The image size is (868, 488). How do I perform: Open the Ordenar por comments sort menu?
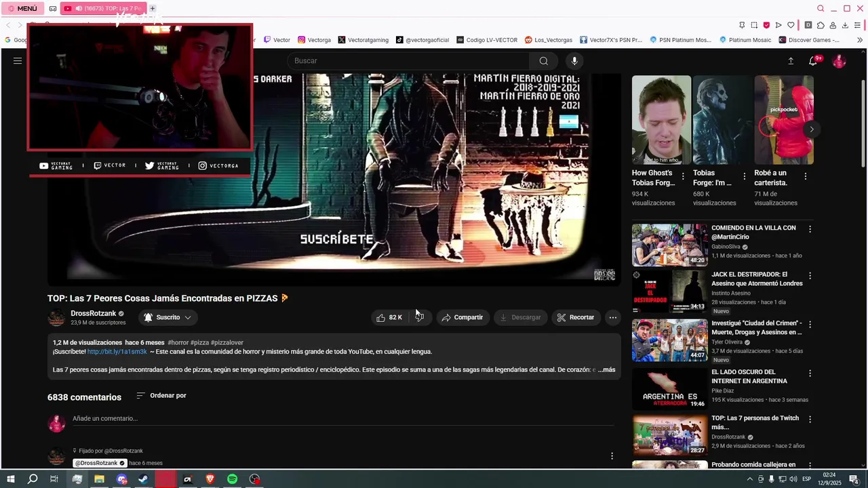click(x=161, y=395)
